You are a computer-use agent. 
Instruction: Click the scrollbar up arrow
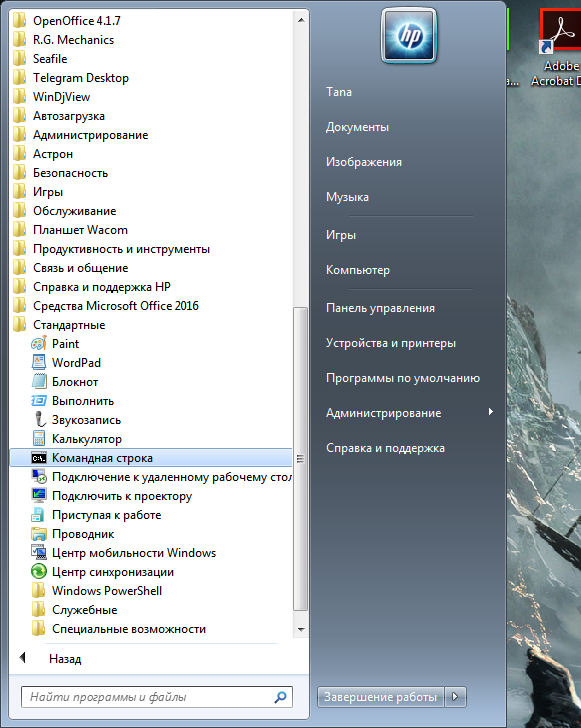click(x=300, y=20)
